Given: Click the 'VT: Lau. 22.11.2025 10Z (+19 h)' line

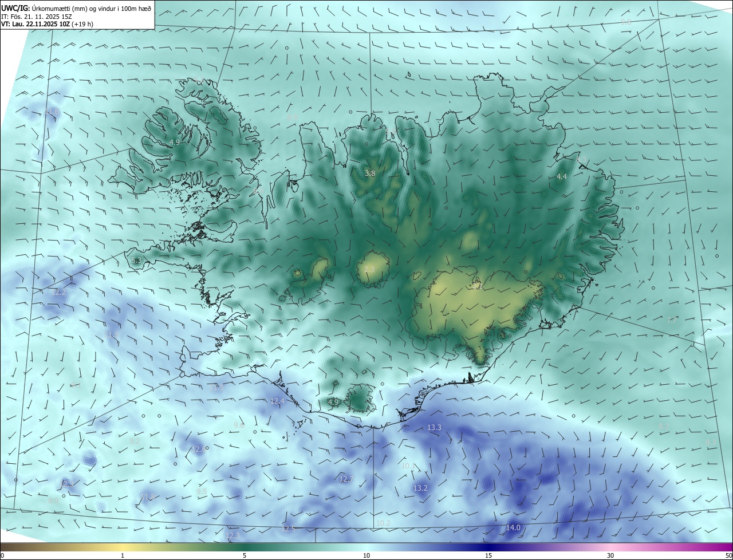Looking at the screenshot, I should pyautogui.click(x=48, y=24).
